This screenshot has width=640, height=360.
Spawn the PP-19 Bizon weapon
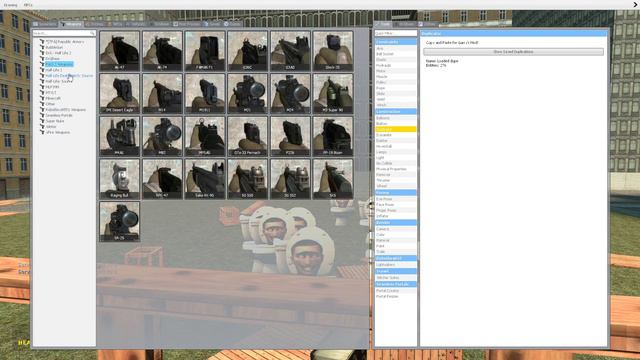point(333,136)
